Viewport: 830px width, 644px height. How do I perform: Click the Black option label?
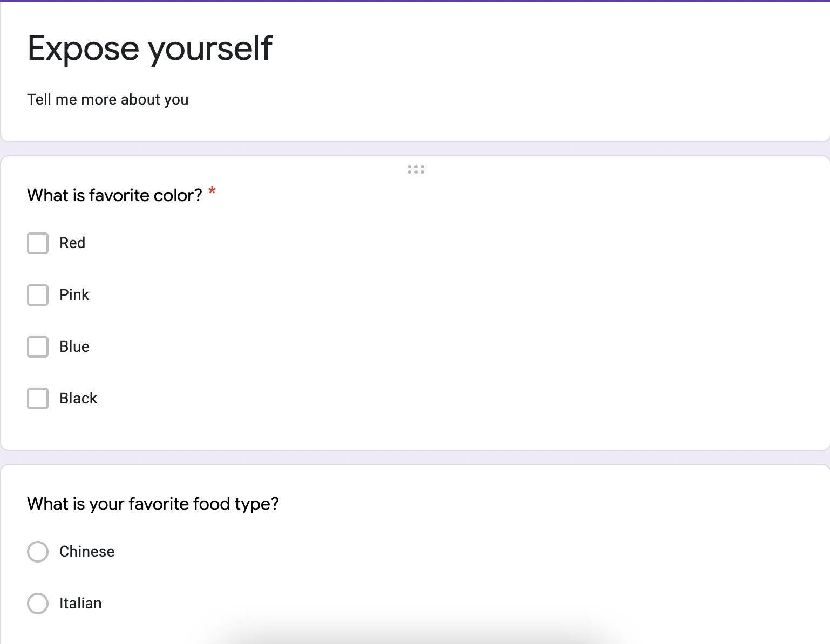(x=78, y=398)
